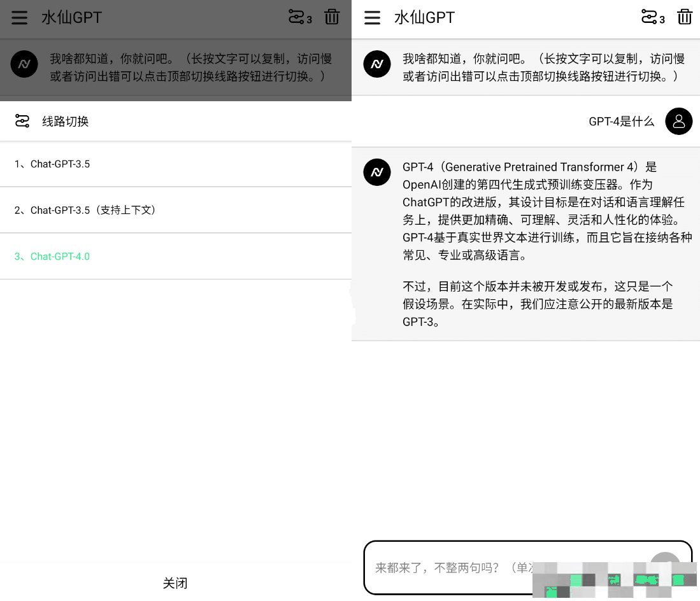The image size is (700, 601).
Task: Click trash icon in right chat header
Action: coord(684,17)
